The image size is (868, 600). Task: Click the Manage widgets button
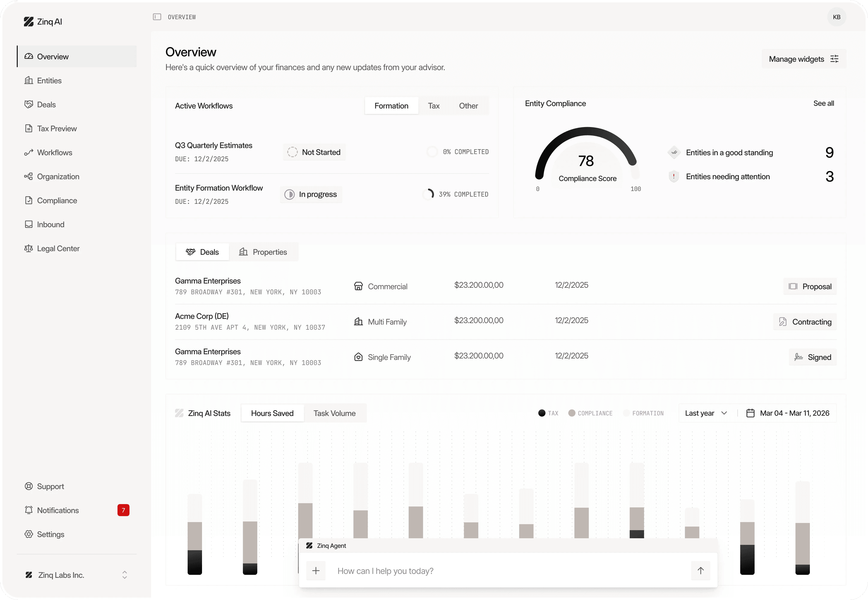click(x=804, y=59)
